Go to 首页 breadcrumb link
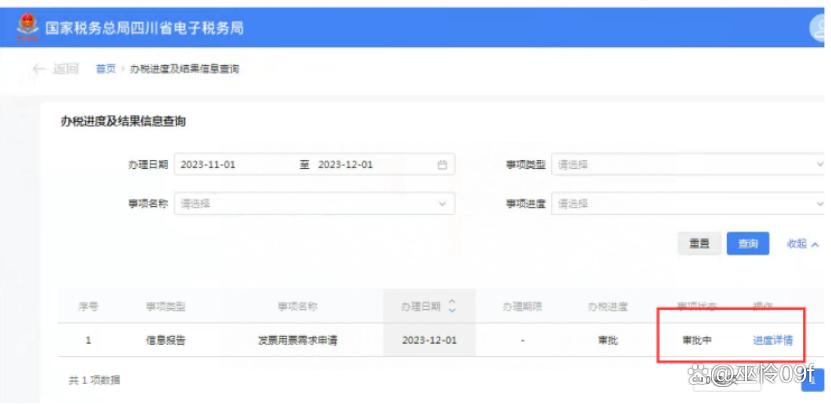The height and width of the screenshot is (404, 831). pos(105,69)
